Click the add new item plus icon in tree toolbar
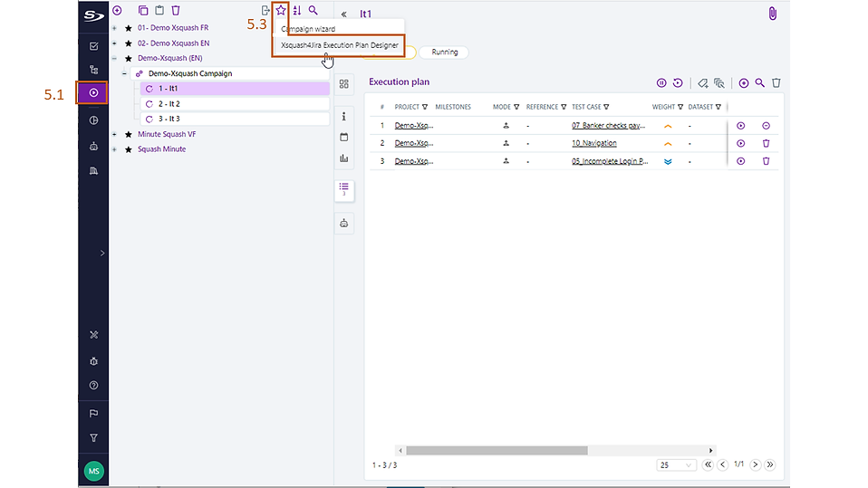 tap(117, 11)
